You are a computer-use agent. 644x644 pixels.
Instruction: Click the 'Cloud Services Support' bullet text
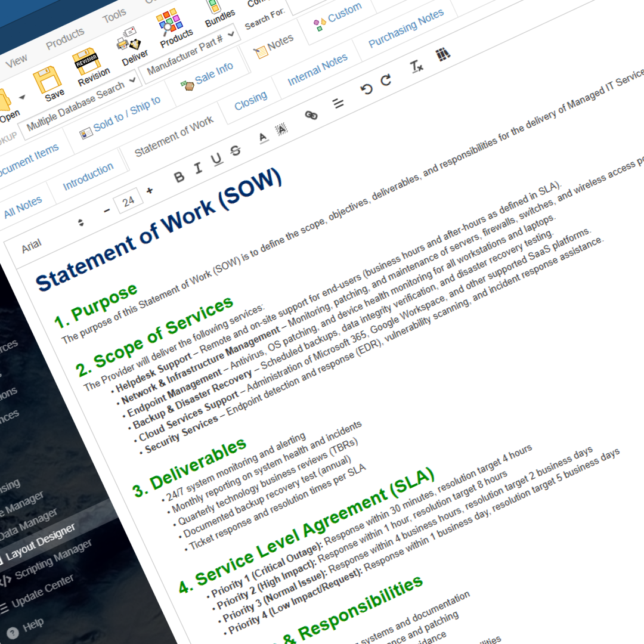click(188, 416)
